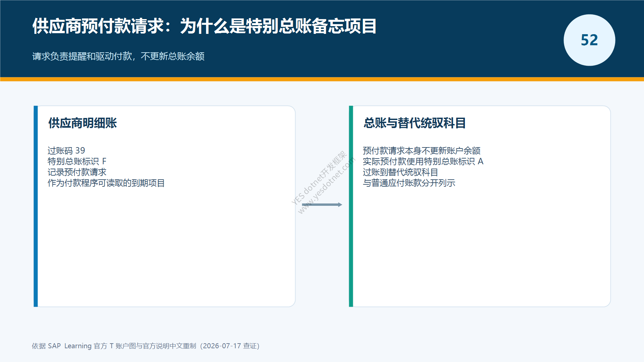Select the line 作为付款程序可读取的到期项目
This screenshot has height=362, width=644.
[106, 183]
